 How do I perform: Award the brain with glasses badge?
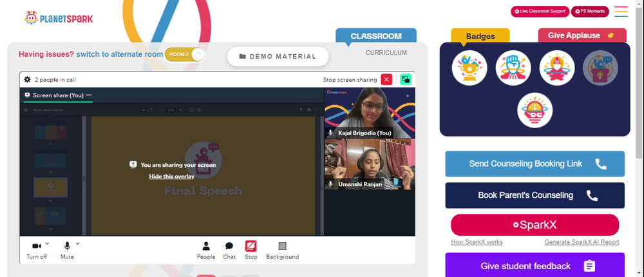pos(535,110)
